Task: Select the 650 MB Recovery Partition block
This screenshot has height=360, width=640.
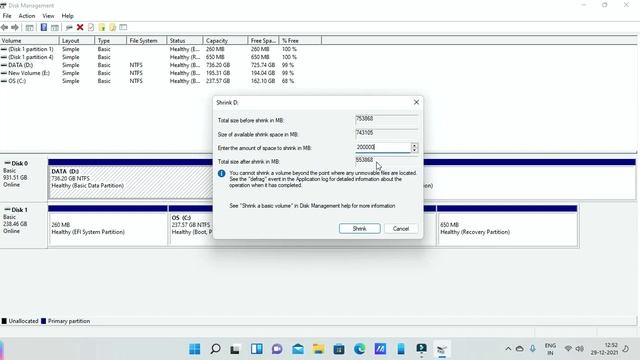Action: 507,229
